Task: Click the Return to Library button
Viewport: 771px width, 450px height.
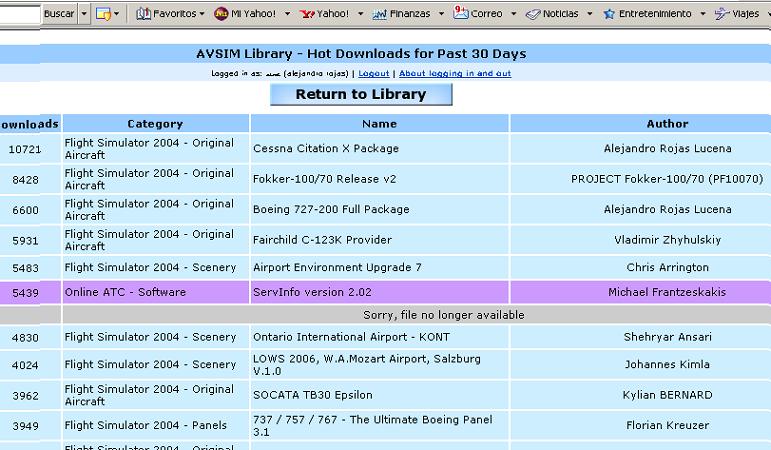Action: tap(361, 94)
